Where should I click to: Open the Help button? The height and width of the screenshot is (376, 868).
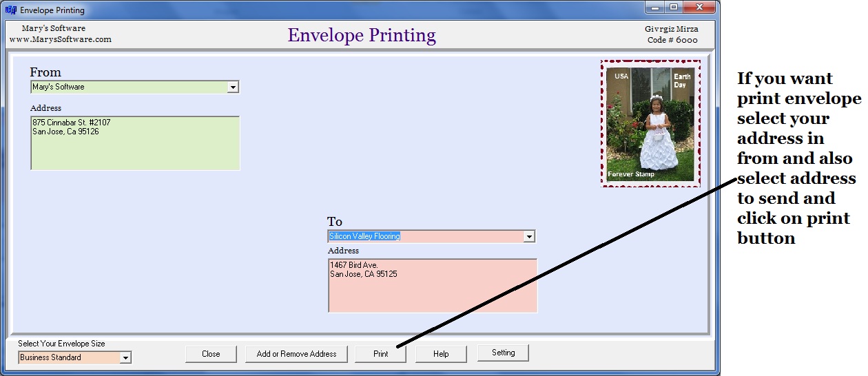point(441,354)
